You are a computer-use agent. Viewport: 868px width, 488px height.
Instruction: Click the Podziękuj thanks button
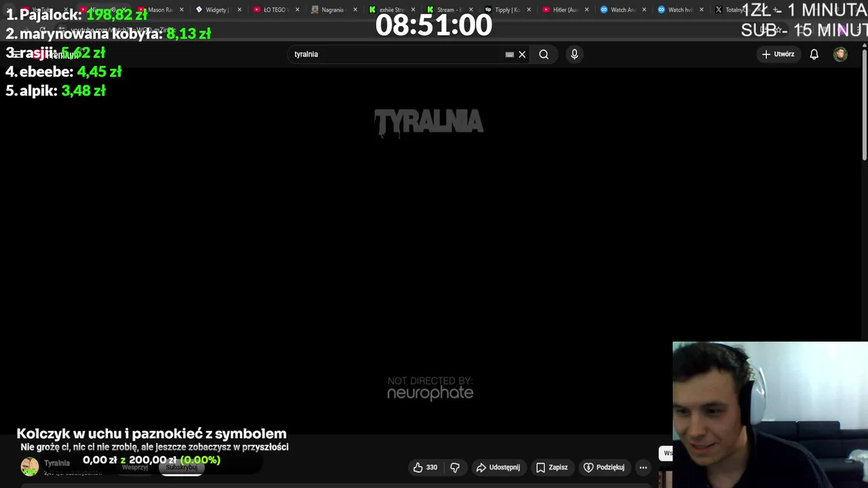coord(604,467)
